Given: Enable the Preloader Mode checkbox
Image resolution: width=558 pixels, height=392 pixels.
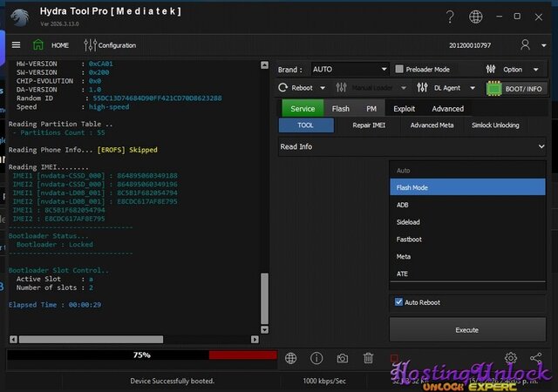Looking at the screenshot, I should (399, 70).
